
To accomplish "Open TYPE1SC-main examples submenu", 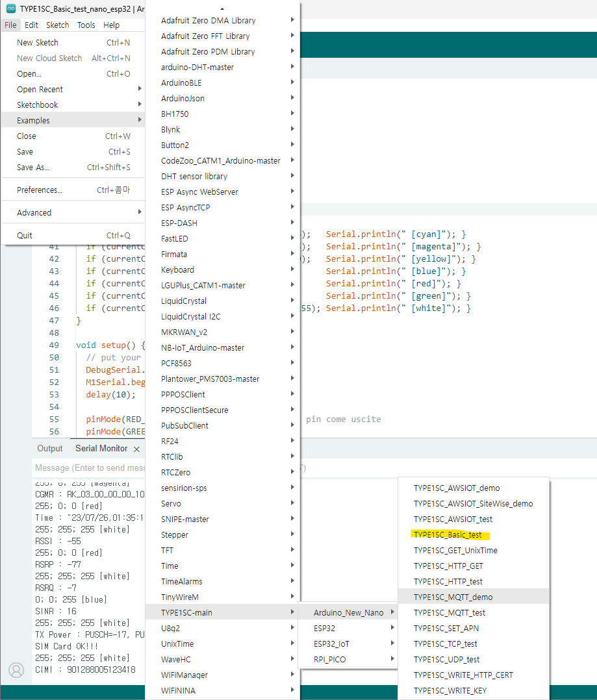I will pyautogui.click(x=222, y=612).
